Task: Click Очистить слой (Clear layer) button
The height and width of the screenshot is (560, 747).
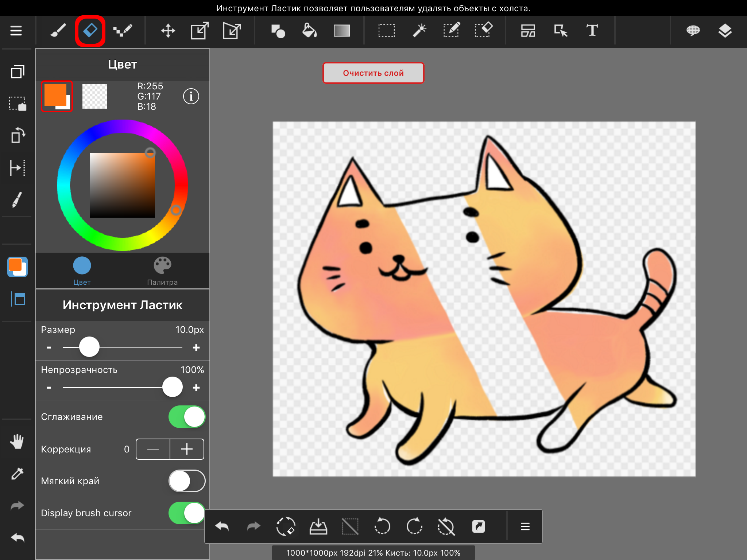Action: click(x=373, y=73)
